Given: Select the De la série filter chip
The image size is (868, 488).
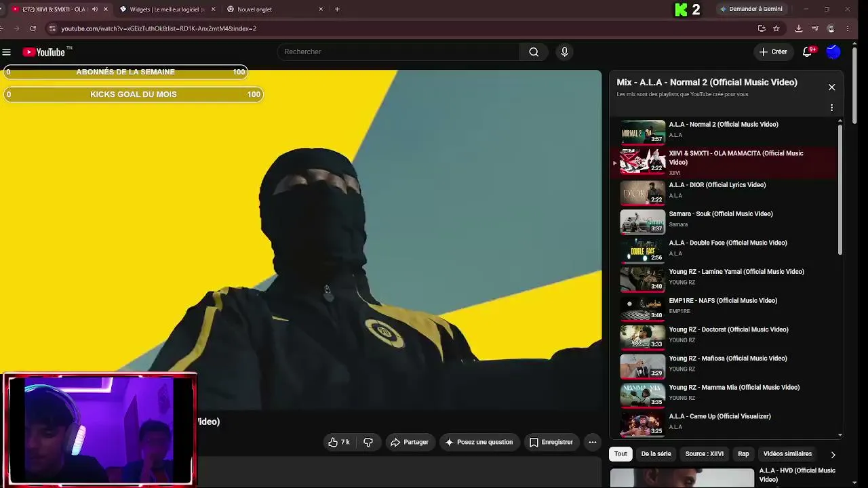Looking at the screenshot, I should [656, 454].
